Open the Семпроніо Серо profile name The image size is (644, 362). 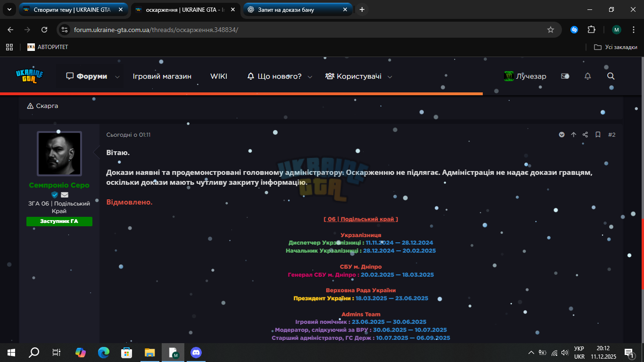click(59, 185)
